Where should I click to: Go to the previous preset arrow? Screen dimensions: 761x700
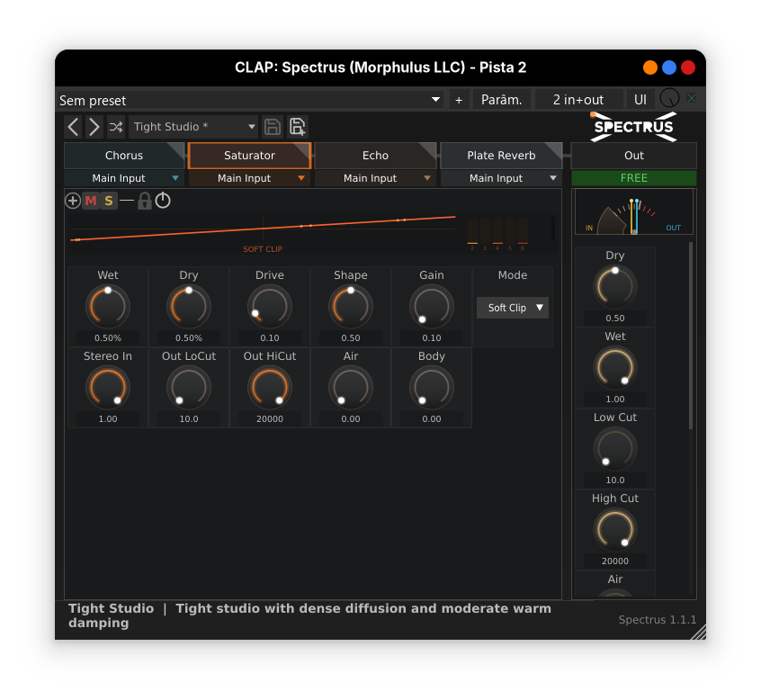(x=73, y=127)
